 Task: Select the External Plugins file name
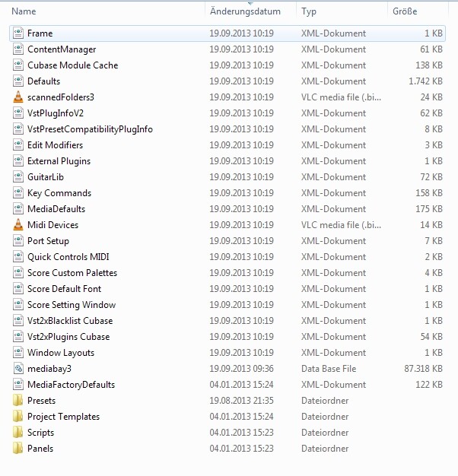(x=59, y=161)
